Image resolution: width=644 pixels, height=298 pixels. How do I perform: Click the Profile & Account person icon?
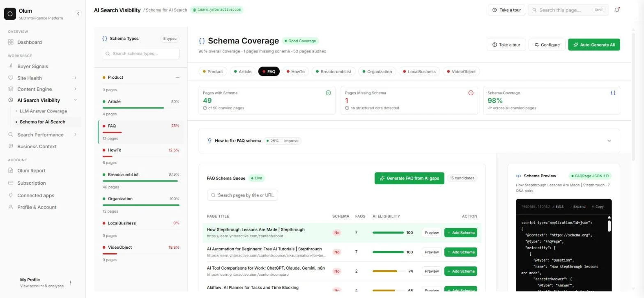[x=11, y=207]
